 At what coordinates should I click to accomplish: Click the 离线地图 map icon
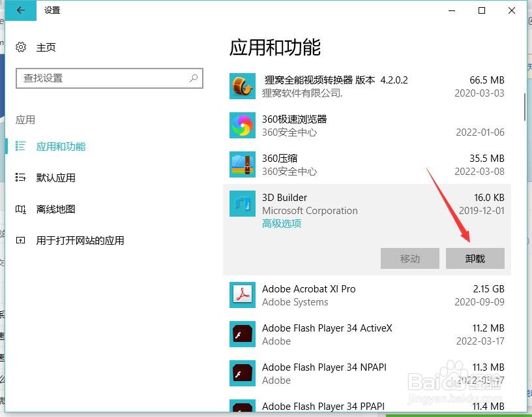coord(20,209)
